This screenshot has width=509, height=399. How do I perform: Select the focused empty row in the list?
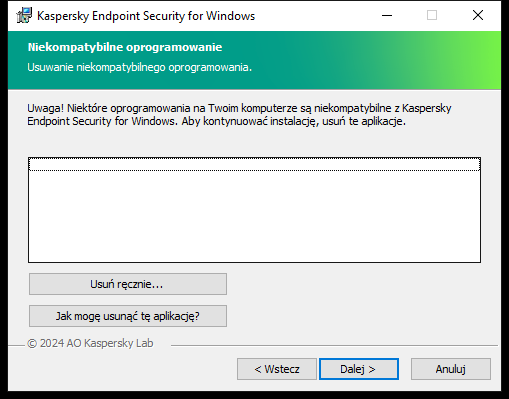[x=254, y=164]
